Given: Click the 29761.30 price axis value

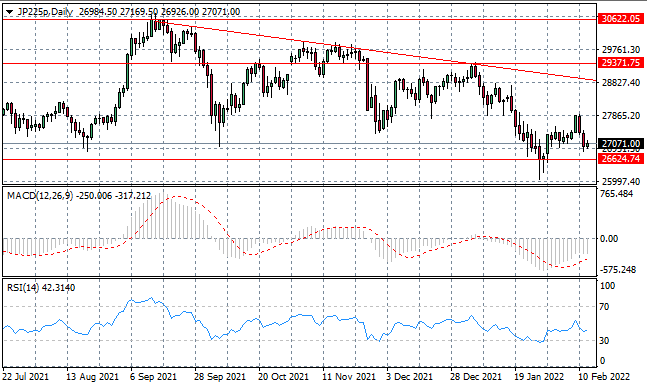Looking at the screenshot, I should click(621, 50).
